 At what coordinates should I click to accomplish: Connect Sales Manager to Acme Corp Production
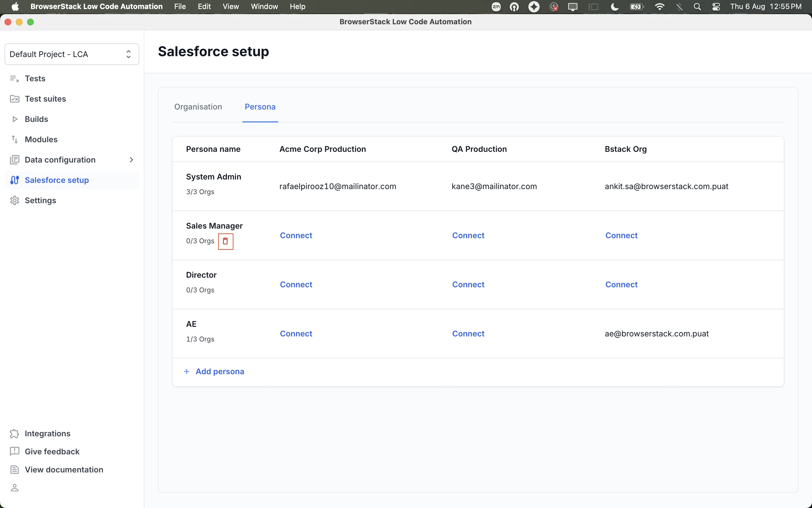click(x=296, y=236)
